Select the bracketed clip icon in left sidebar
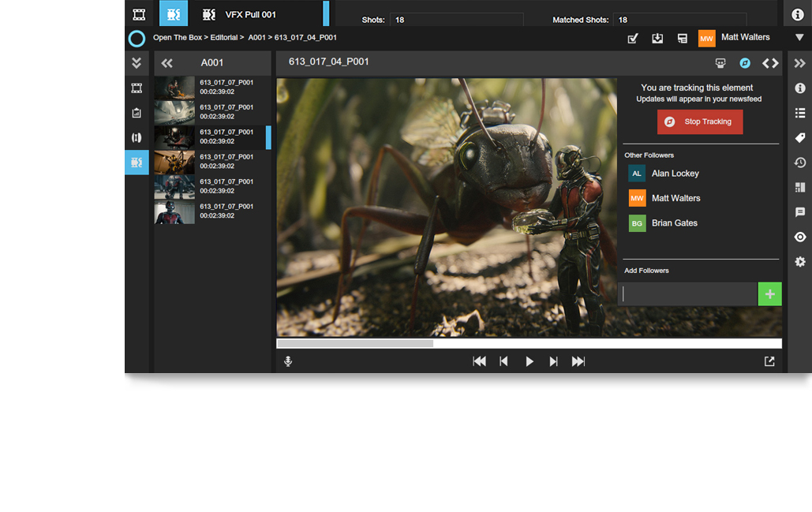Screen dimensions: 812x512 [137, 138]
